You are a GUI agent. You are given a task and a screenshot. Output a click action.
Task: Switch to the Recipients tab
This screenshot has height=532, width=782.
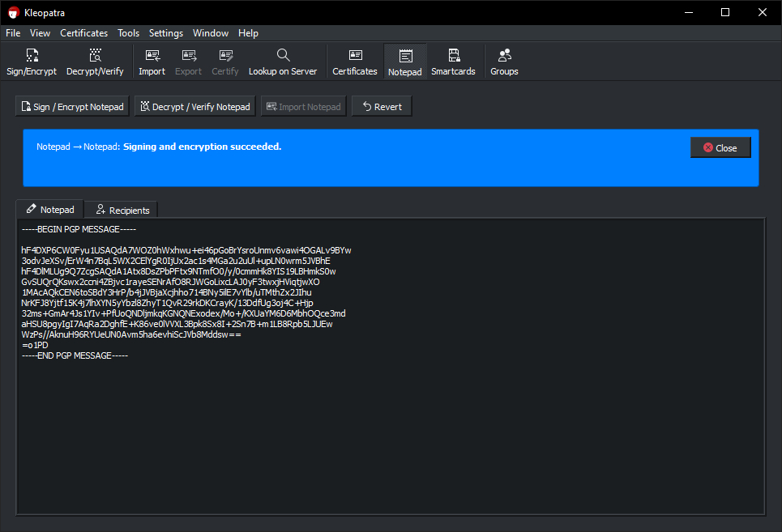(x=122, y=211)
